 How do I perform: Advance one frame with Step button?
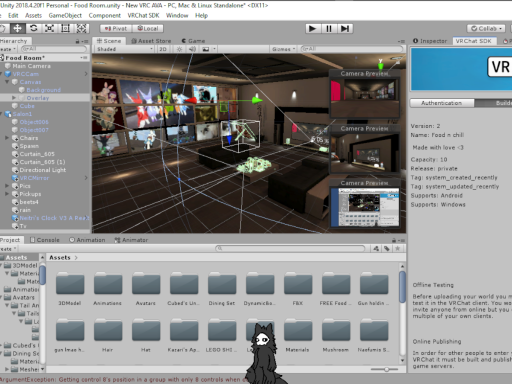345,29
